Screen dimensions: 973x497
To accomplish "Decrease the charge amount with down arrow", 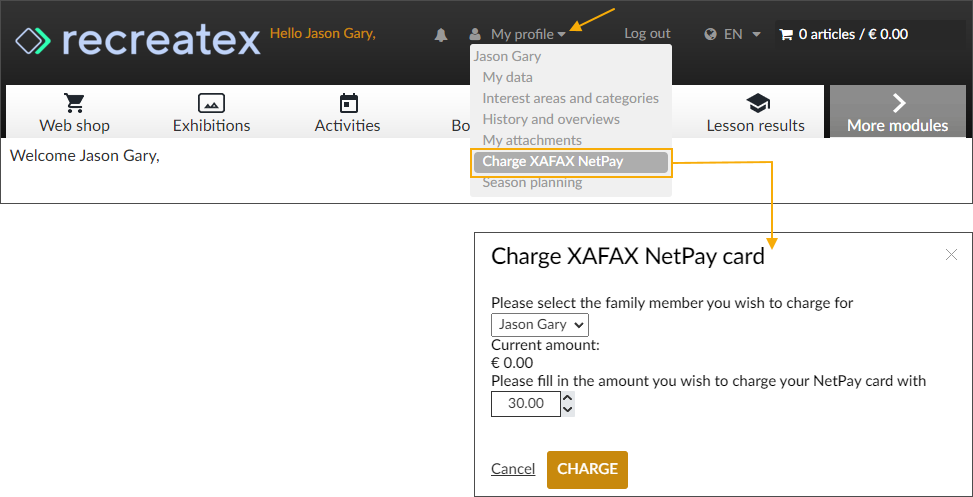I will pyautogui.click(x=568, y=410).
